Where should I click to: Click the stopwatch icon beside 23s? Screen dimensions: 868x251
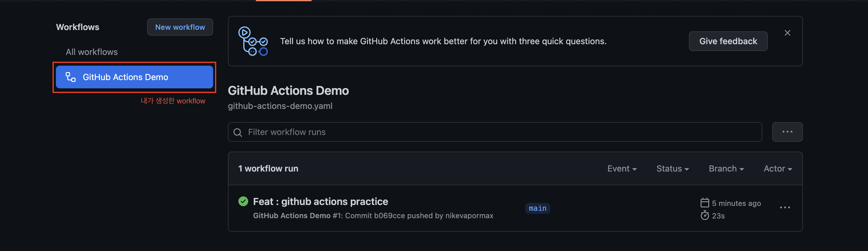[x=705, y=215]
